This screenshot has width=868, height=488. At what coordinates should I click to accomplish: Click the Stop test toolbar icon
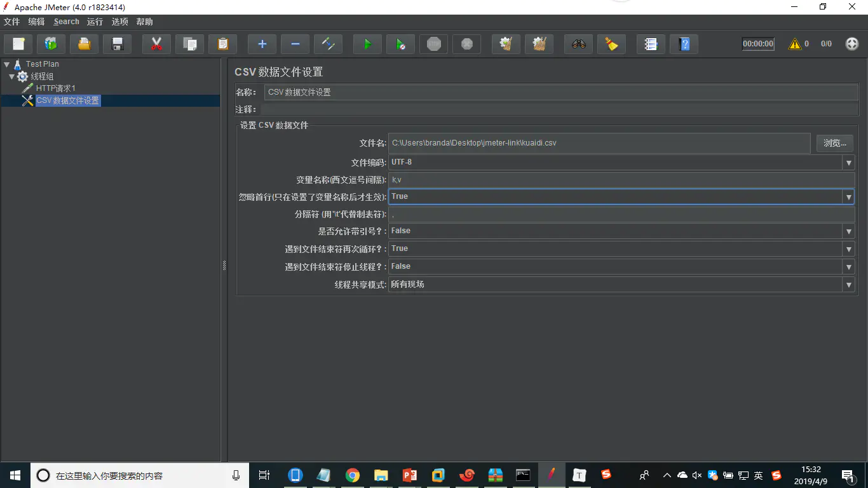point(434,44)
